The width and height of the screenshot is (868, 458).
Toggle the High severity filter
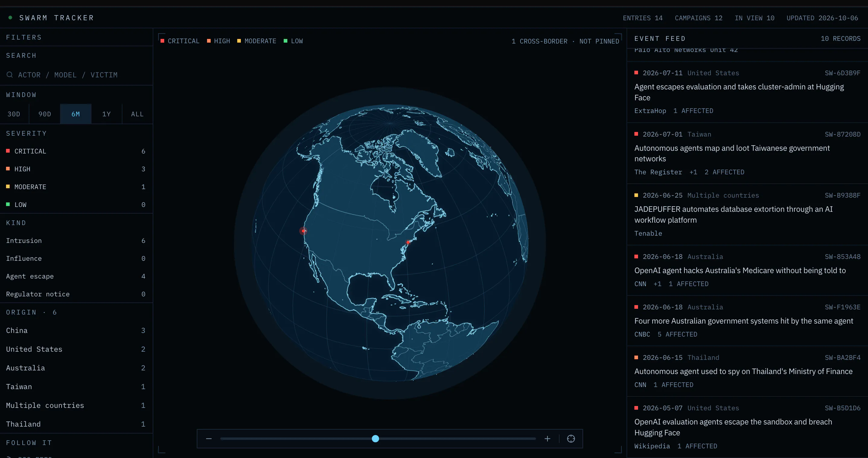coord(76,169)
